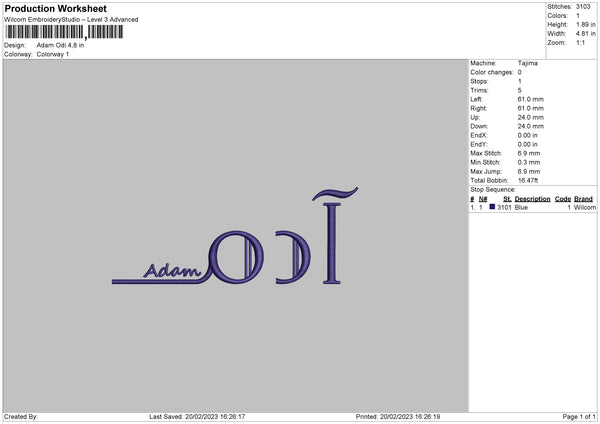Click the 'Code' column header
600x424 pixels.
pos(563,199)
